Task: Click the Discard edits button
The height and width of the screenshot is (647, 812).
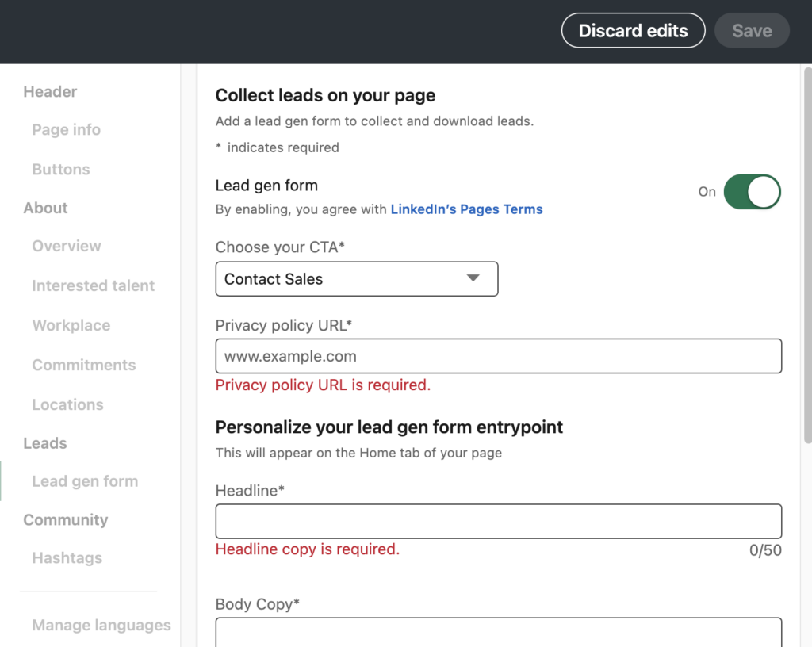Action: [x=633, y=31]
